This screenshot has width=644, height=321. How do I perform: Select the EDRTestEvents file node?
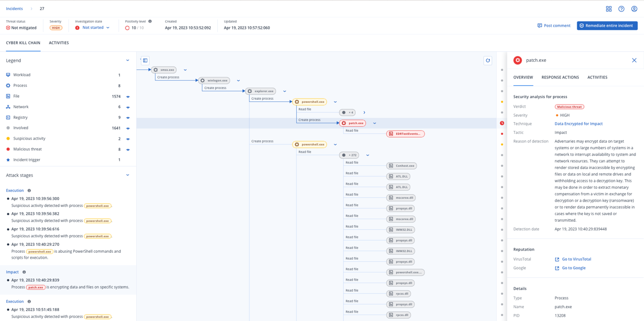(x=406, y=134)
